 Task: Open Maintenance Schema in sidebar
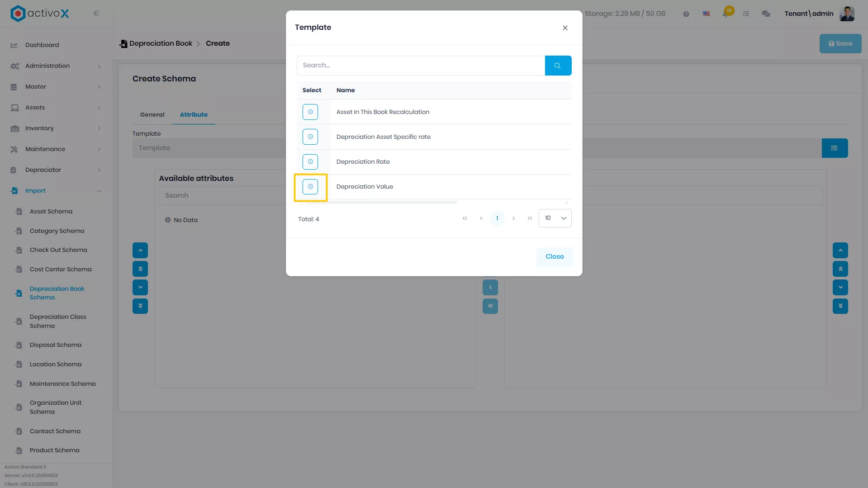[63, 384]
